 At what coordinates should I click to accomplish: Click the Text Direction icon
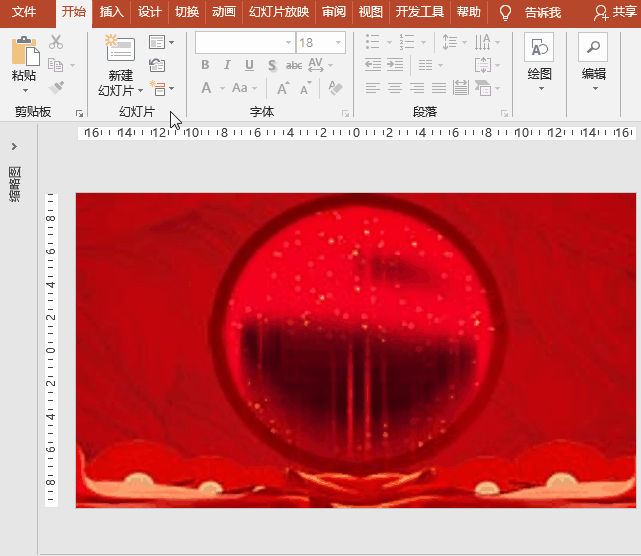[x=483, y=42]
